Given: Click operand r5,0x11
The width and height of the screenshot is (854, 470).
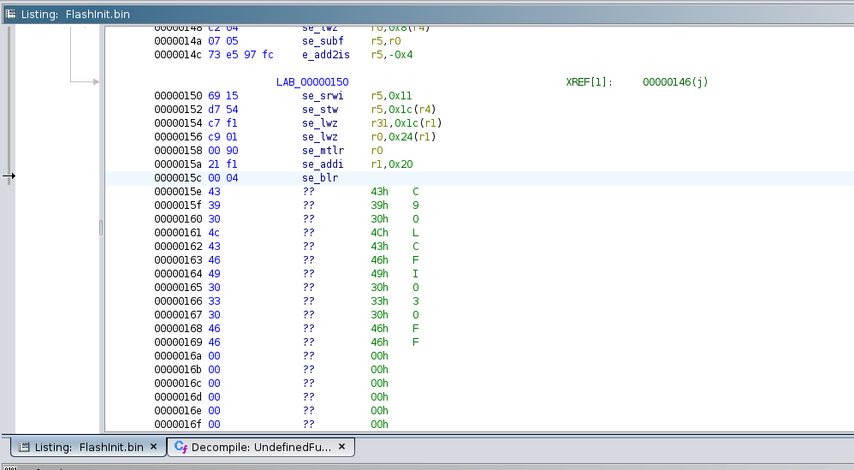Looking at the screenshot, I should (391, 96).
